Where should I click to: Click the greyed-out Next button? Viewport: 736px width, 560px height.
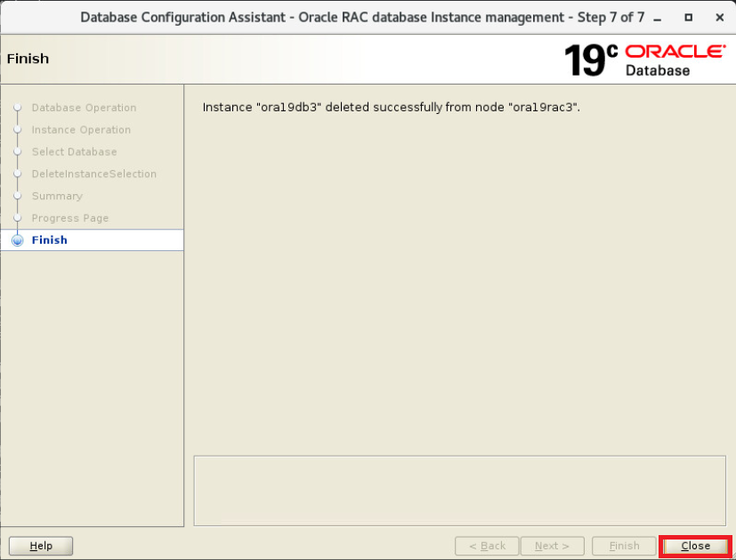point(552,546)
